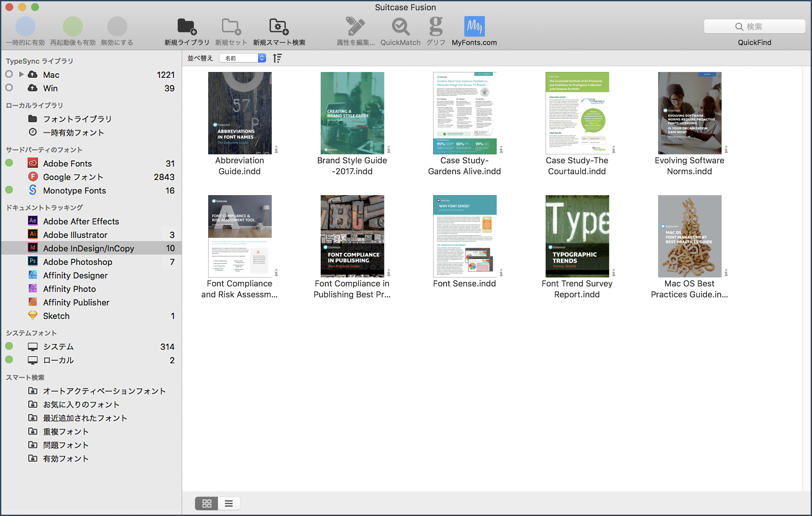Click the QuickFind search field
The image size is (812, 516).
point(754,27)
